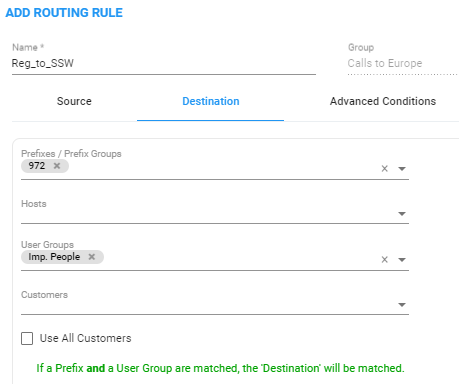Screen dimensions: 459x384
Task: Edit the Name field containing Reg_to_SSW
Action: click(164, 63)
